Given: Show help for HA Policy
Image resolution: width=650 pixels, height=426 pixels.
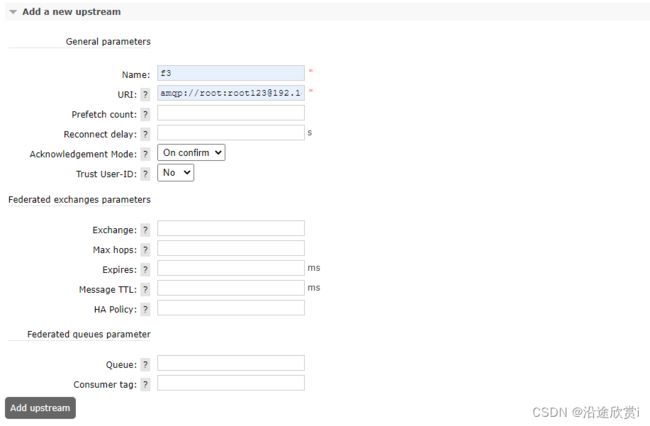Looking at the screenshot, I should click(x=145, y=310).
